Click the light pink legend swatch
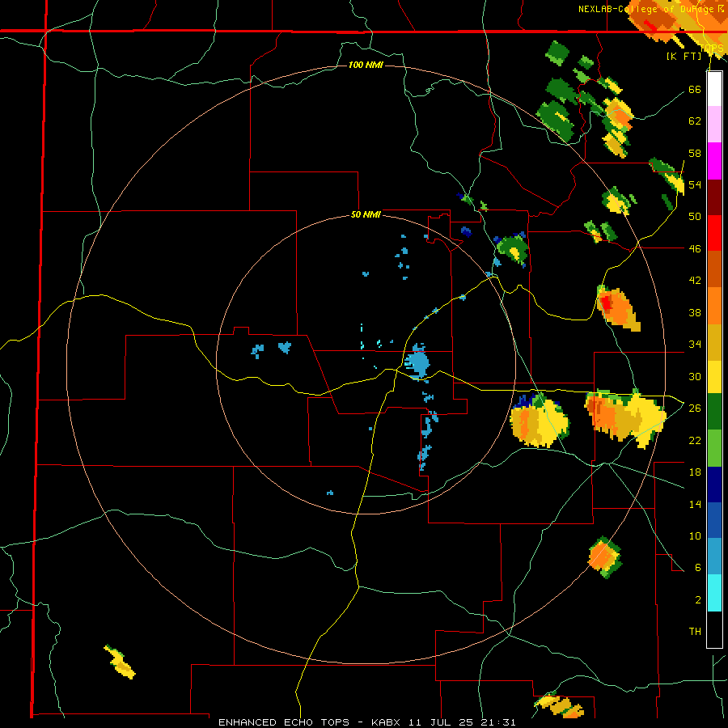728x728 pixels. click(714, 125)
